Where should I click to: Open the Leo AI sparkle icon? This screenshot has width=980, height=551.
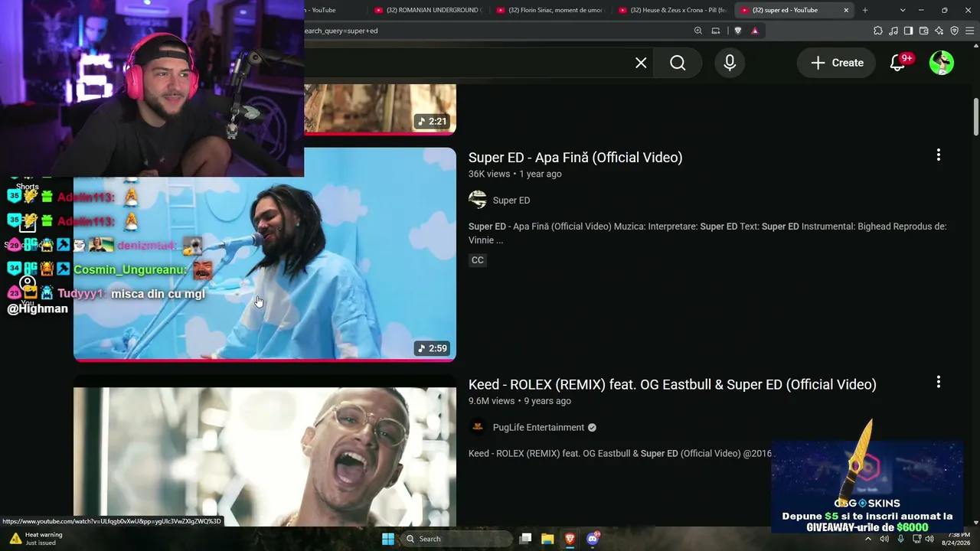tap(939, 31)
